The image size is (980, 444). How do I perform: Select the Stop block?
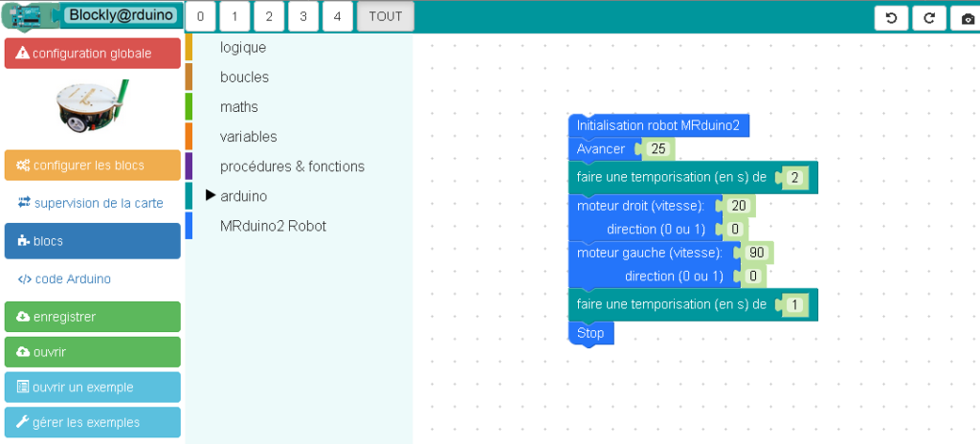[590, 333]
